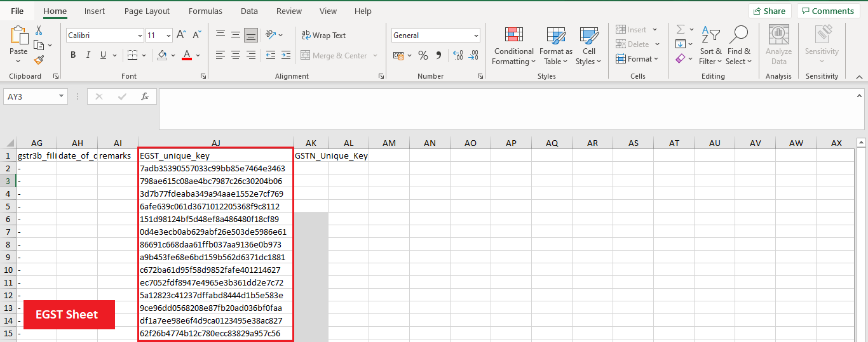Click the red font color swatch
This screenshot has height=342, width=868.
[187, 55]
